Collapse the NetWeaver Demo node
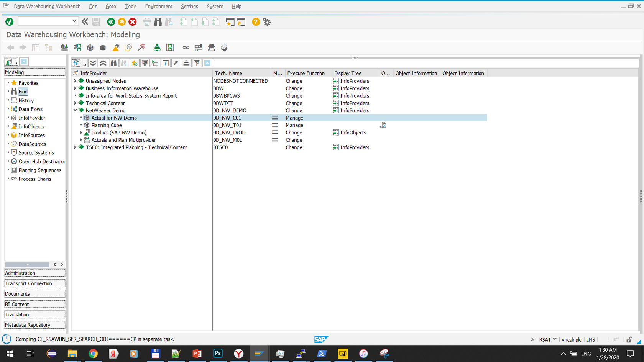The height and width of the screenshot is (362, 644). 75,110
